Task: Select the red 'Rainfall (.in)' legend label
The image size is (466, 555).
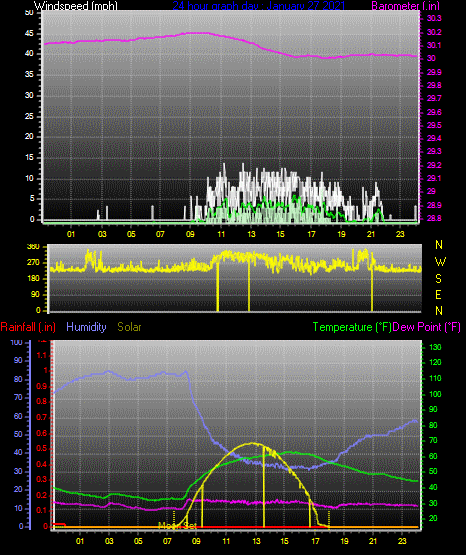Action: tap(28, 327)
